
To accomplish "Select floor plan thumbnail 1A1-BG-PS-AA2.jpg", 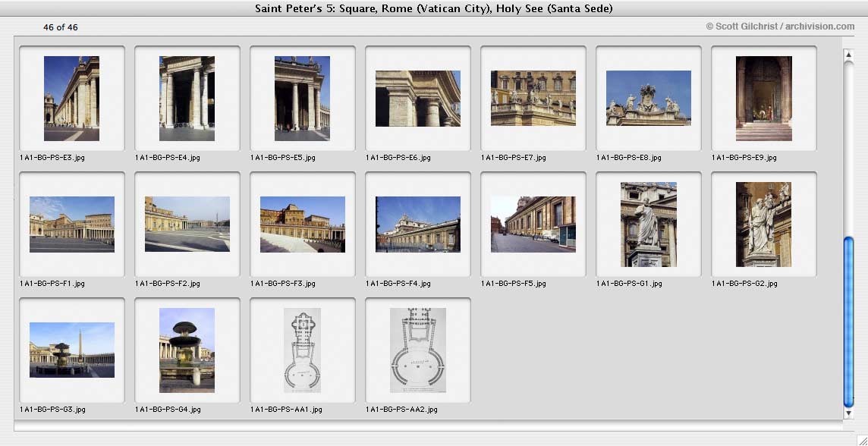I will point(418,350).
